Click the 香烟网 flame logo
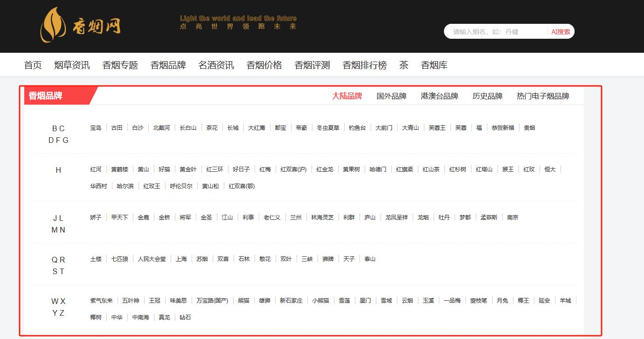This screenshot has height=339, width=644. 80,25
